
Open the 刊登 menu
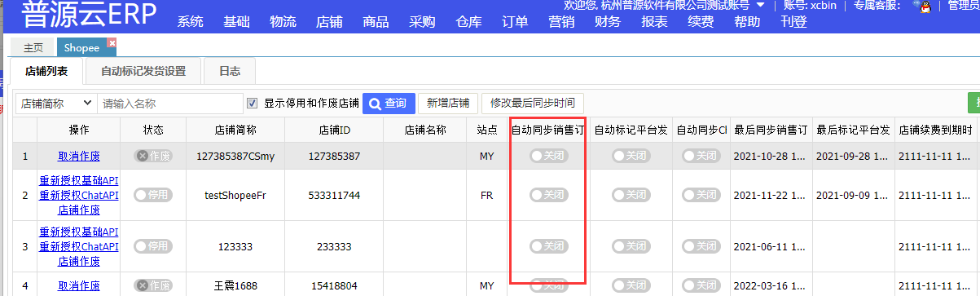point(793,22)
